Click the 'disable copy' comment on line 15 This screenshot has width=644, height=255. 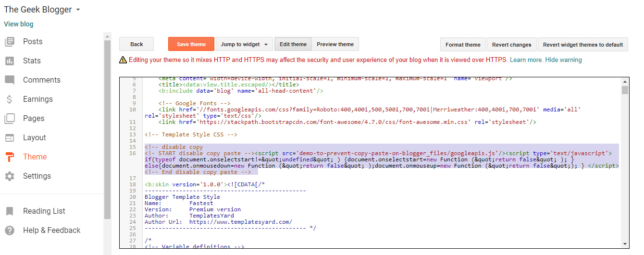174,147
